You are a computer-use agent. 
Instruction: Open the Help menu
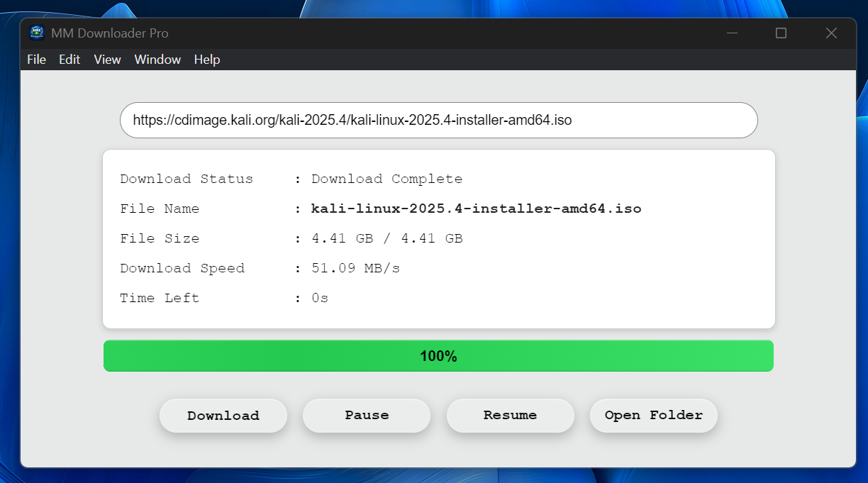click(x=207, y=60)
